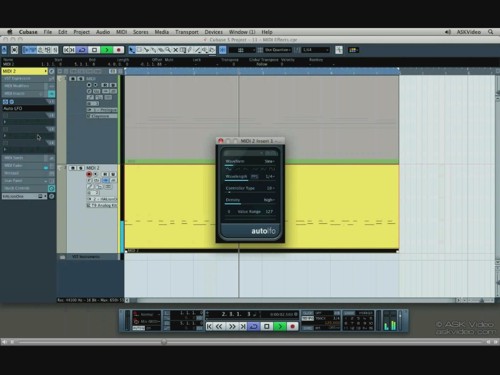Expand the Notepad inspector section

[28, 173]
